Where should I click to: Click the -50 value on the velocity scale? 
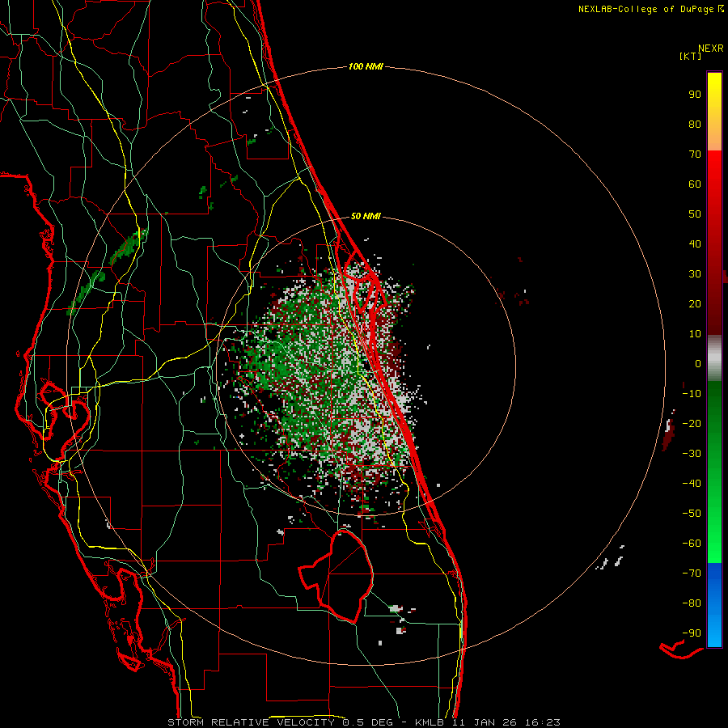[692, 514]
